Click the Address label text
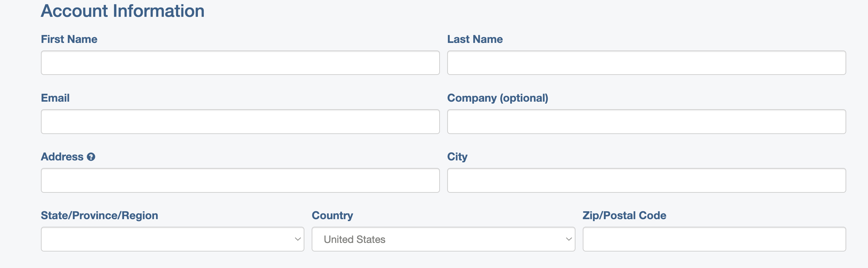This screenshot has height=268, width=868. (62, 157)
